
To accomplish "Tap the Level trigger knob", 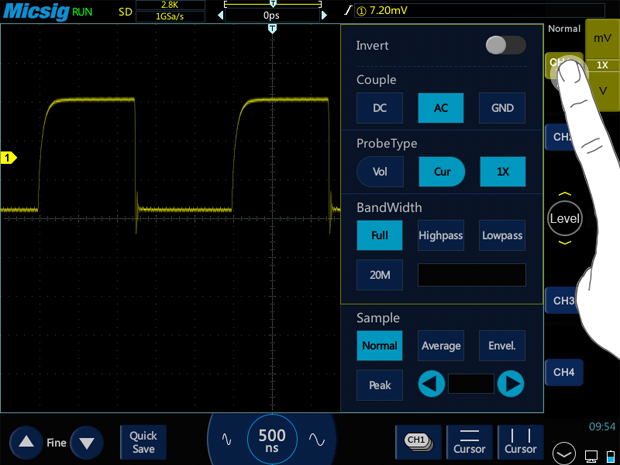I will pyautogui.click(x=565, y=218).
